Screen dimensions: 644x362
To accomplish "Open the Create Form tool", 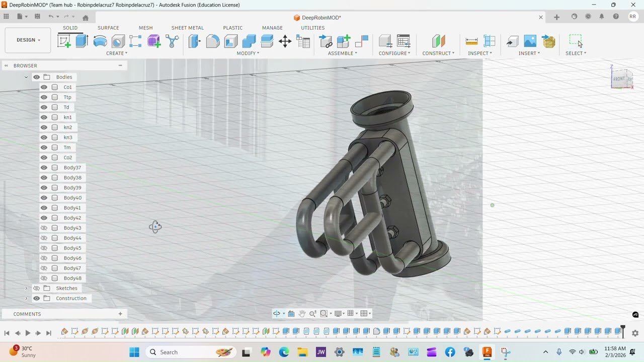I will (x=154, y=41).
